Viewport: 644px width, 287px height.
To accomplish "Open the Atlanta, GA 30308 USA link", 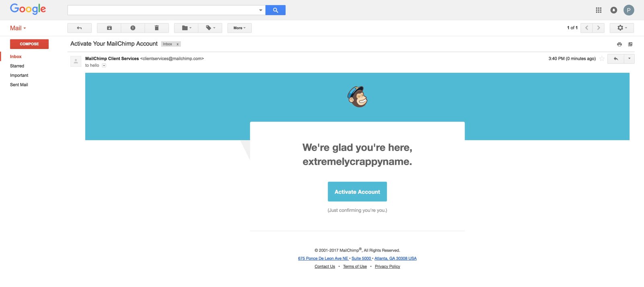I will click(396, 258).
